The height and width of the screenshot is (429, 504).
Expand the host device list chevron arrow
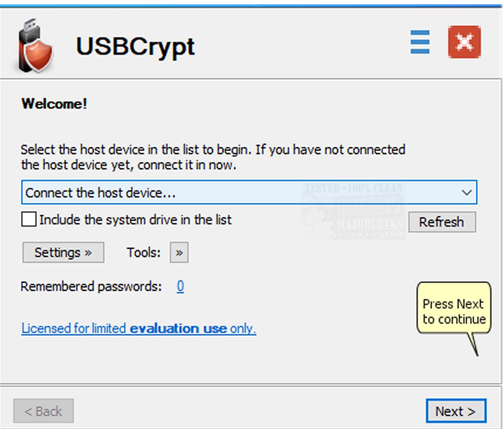click(466, 193)
